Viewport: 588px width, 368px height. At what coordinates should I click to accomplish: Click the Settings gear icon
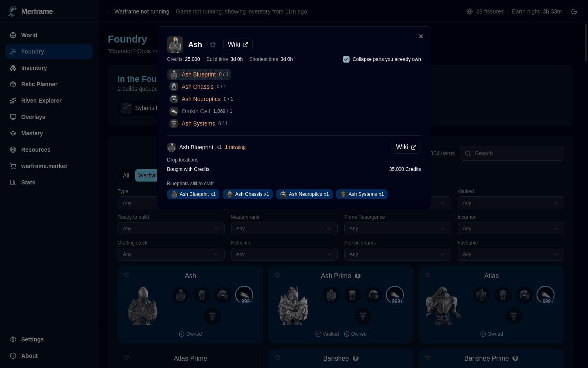coord(13,339)
